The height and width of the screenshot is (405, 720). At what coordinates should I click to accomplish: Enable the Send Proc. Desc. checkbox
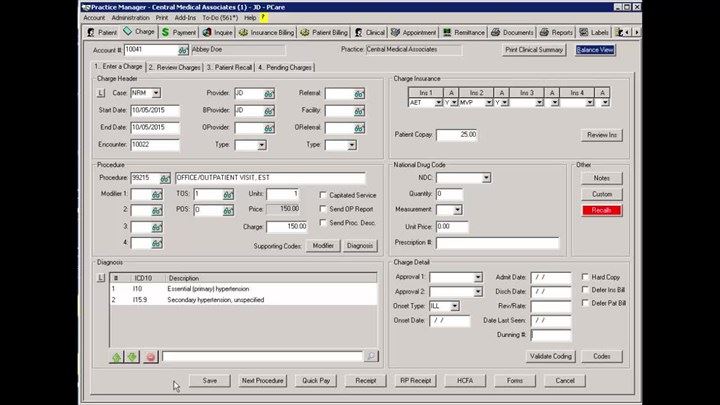[323, 223]
